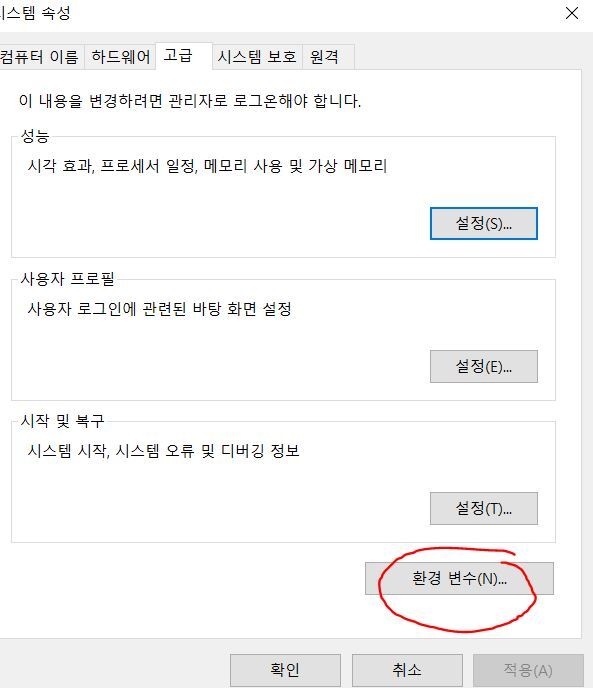Open the 하드웨어 tab

tap(120, 57)
